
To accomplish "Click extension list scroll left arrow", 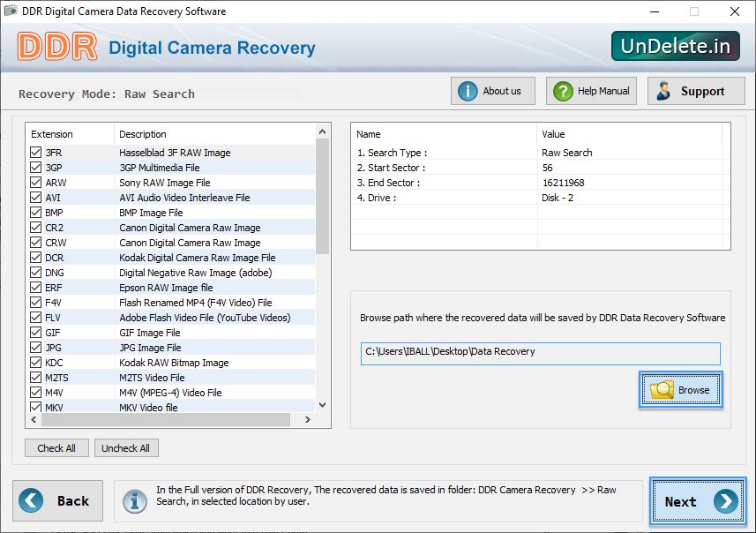I will tap(34, 420).
